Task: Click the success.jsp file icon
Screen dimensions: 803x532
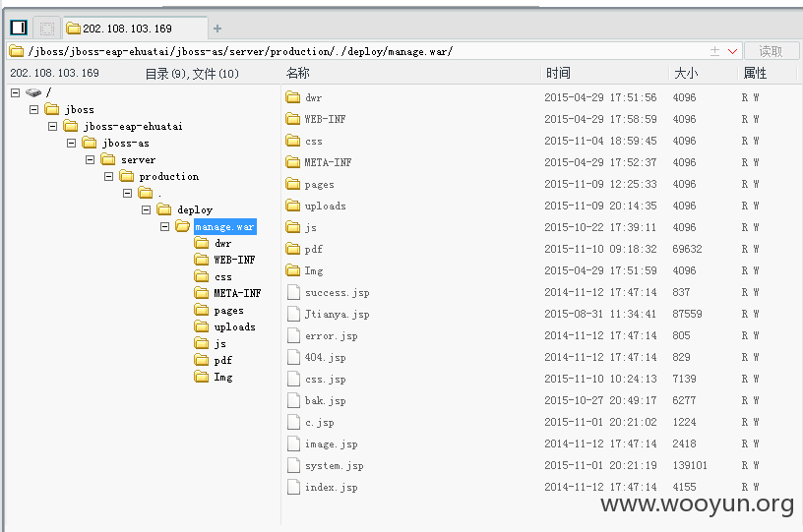Action: 293,292
